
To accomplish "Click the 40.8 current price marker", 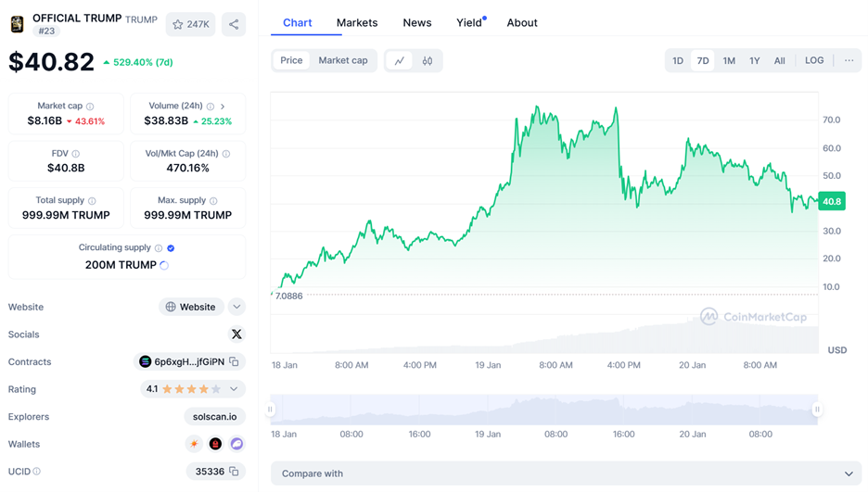I will tap(832, 201).
